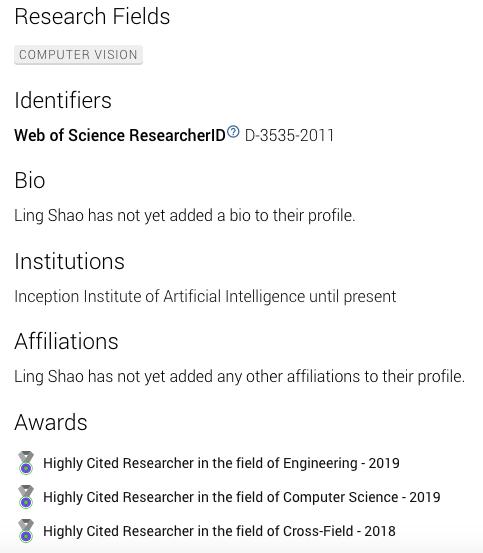Click the Engineering 2019 award medal icon
483x553 pixels.
26,462
